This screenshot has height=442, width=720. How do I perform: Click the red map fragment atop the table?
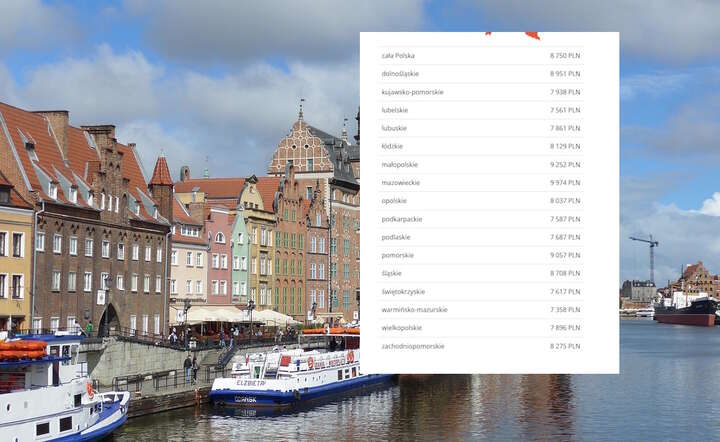(530, 35)
